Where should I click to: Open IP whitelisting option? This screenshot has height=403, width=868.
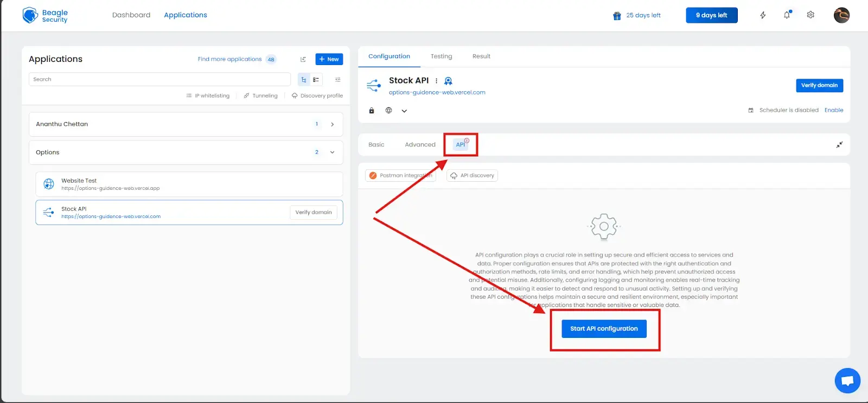[x=208, y=96]
